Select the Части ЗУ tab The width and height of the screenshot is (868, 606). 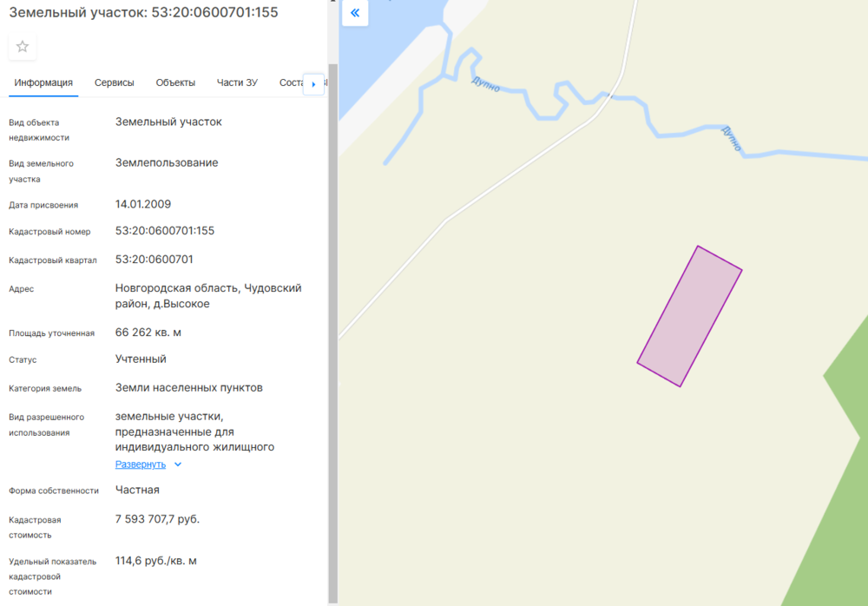[237, 83]
